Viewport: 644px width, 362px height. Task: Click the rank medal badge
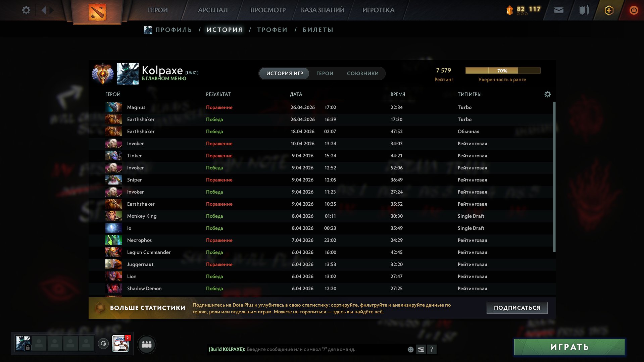click(x=103, y=73)
